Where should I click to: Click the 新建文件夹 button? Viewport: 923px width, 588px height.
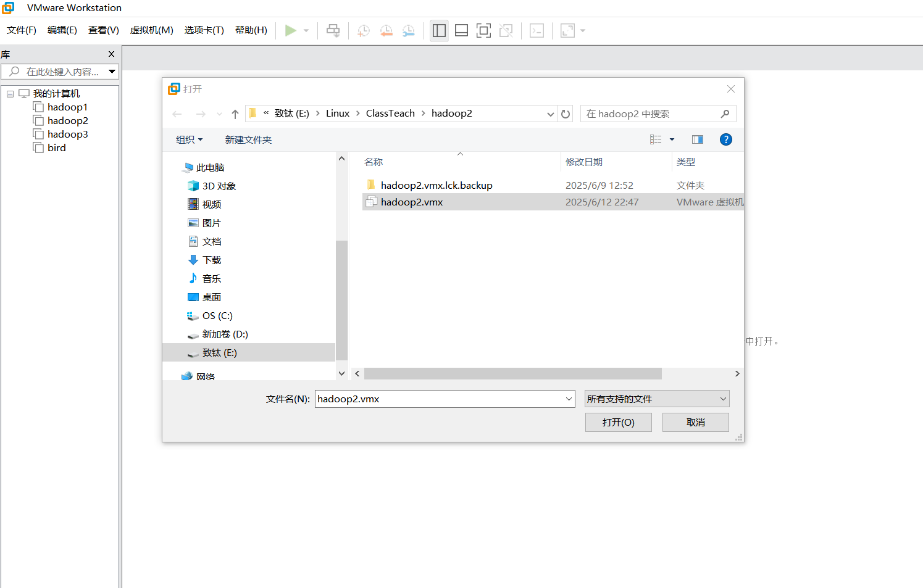click(x=248, y=139)
